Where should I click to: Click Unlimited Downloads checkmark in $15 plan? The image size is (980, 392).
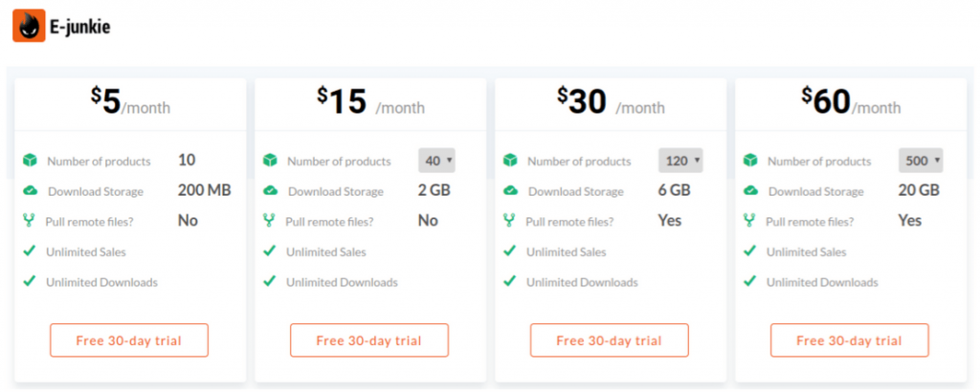click(x=269, y=281)
